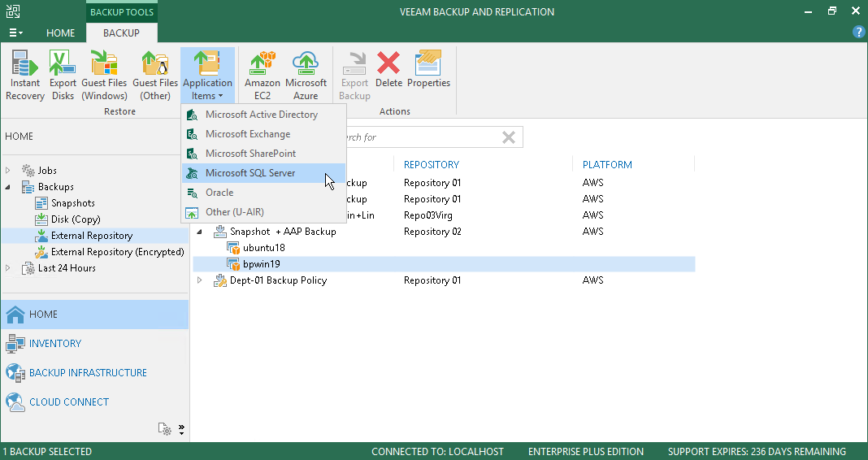Expand the Dept-01 Backup Policy row
The image size is (868, 460).
pos(200,280)
